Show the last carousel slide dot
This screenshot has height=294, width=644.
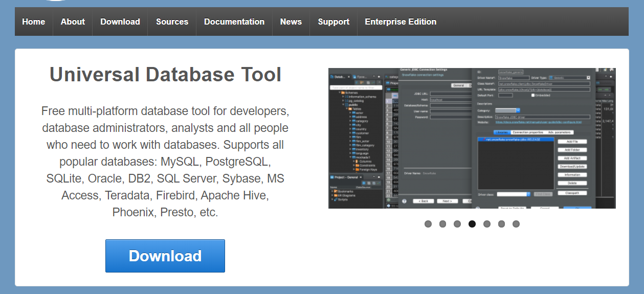pos(516,224)
